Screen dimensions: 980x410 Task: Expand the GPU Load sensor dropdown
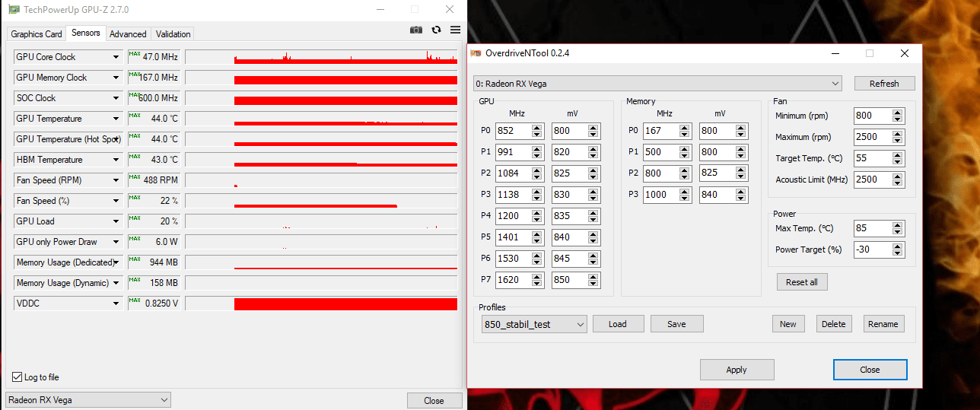pos(116,221)
